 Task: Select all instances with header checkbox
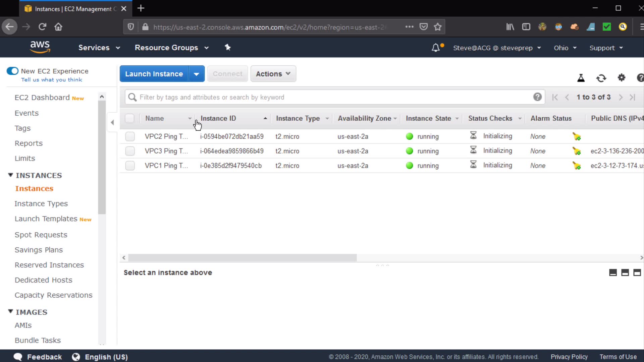tap(129, 118)
